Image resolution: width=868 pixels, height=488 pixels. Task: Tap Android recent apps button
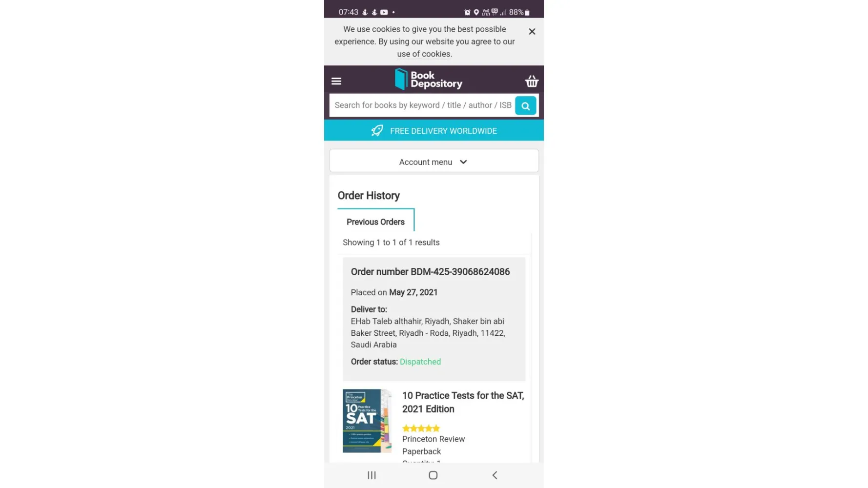[x=372, y=475]
